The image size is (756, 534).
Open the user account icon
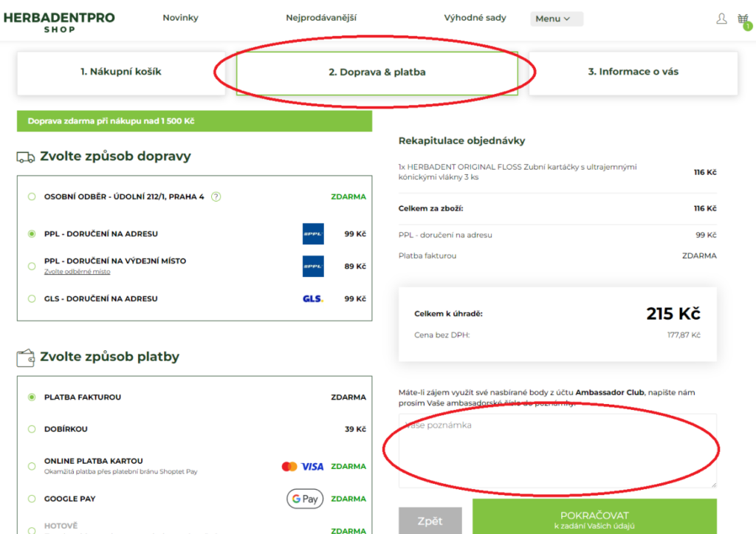point(721,18)
